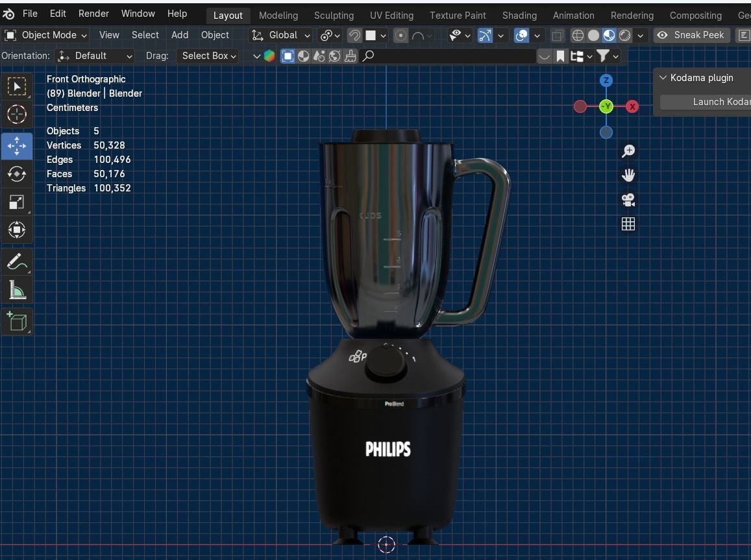Choose the Rotate tool
The width and height of the screenshot is (751, 560).
click(17, 174)
